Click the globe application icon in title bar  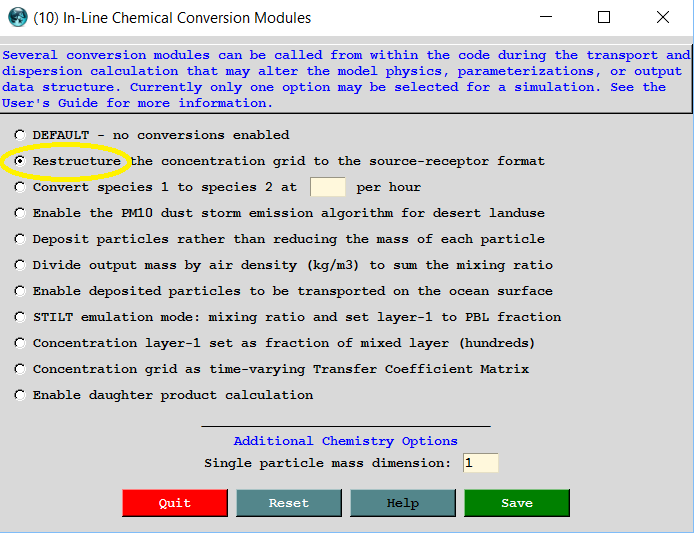pos(17,17)
